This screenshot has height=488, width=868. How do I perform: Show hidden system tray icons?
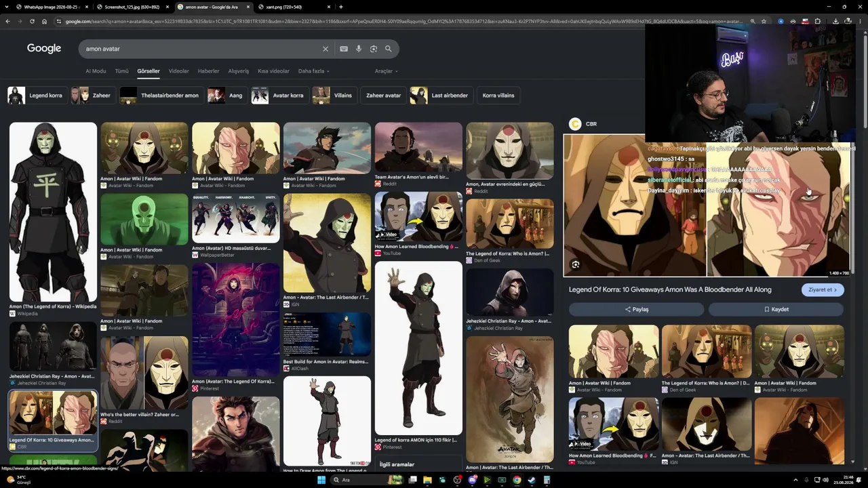pos(797,480)
